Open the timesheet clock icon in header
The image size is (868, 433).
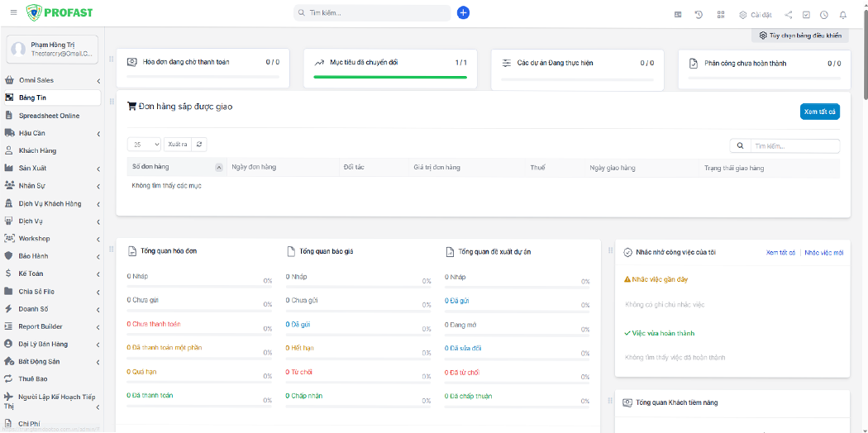823,15
